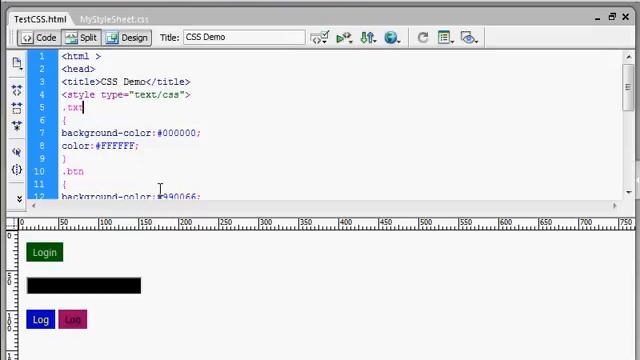
Task: Click the ruler origin corner box
Action: (x=12, y=223)
